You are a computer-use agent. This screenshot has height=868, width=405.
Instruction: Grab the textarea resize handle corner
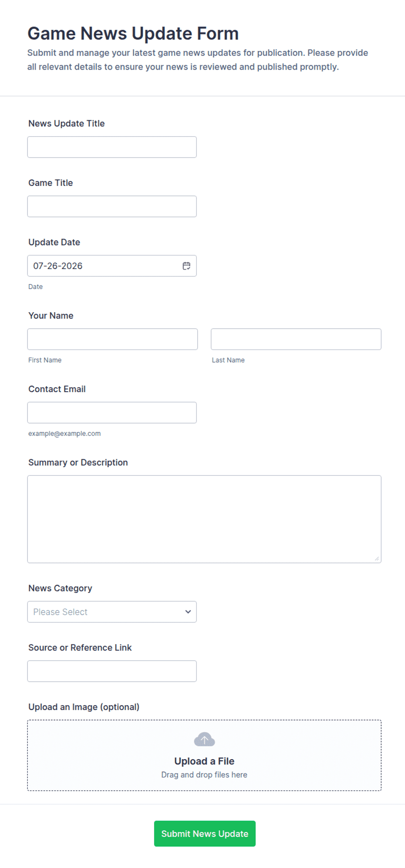(377, 558)
